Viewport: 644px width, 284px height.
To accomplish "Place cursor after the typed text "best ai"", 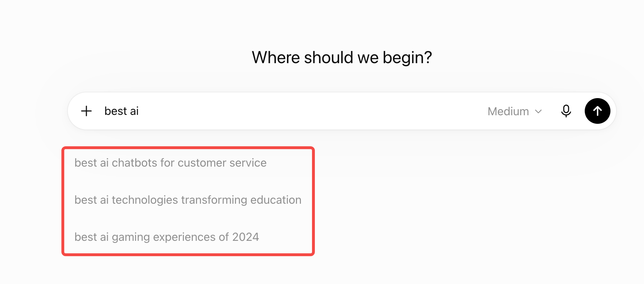I will pos(140,111).
